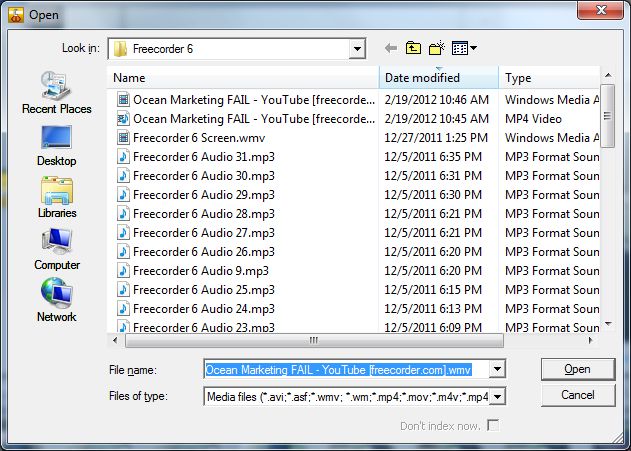Click the date 12/5/2011 6:13 PM
The image size is (631, 451).
pos(433,309)
